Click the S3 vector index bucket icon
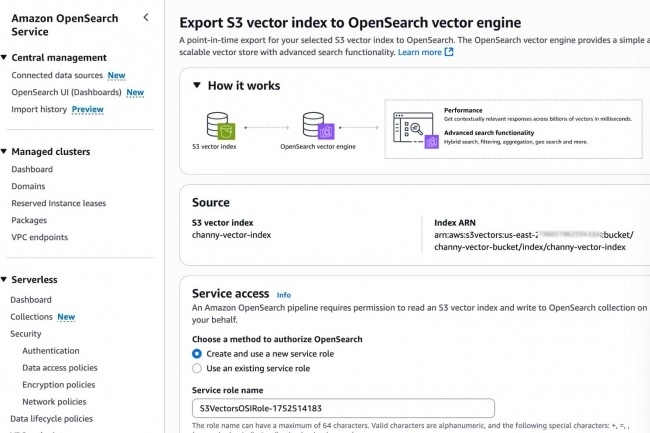Screen dimensions: 650x433 [x=219, y=127]
